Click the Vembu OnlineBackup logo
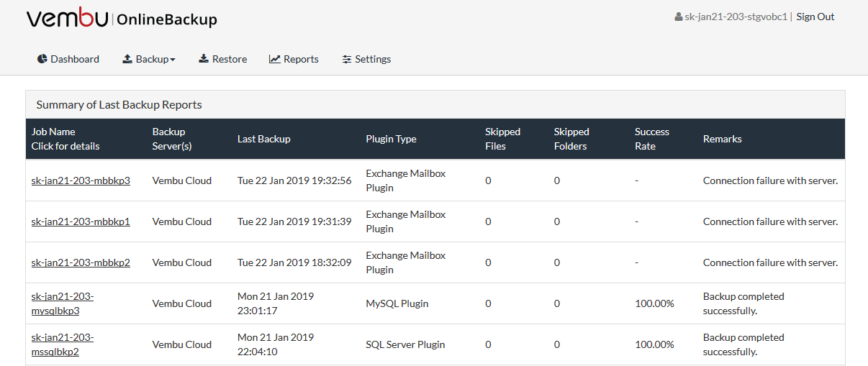Image resolution: width=868 pixels, height=366 pixels. point(122,19)
